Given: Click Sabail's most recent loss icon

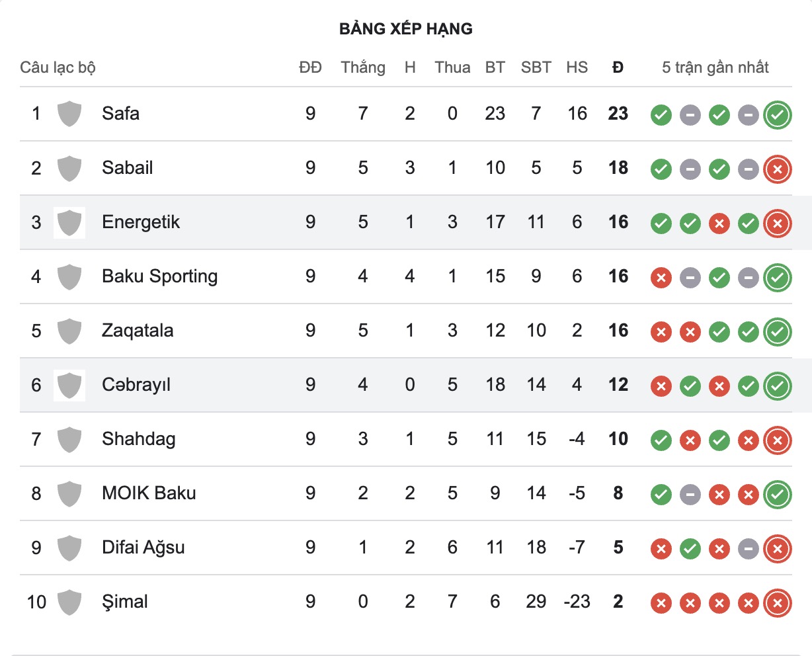Looking at the screenshot, I should 778,169.
